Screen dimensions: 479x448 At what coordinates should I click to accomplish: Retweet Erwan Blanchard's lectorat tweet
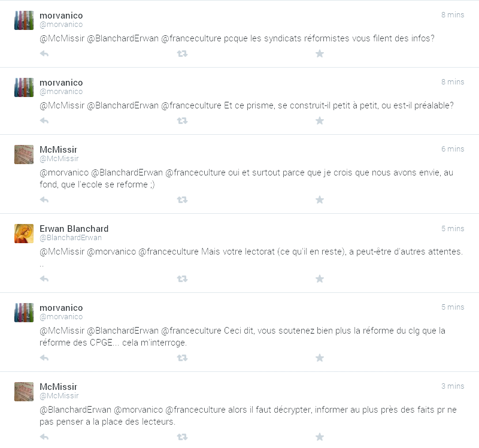(182, 279)
